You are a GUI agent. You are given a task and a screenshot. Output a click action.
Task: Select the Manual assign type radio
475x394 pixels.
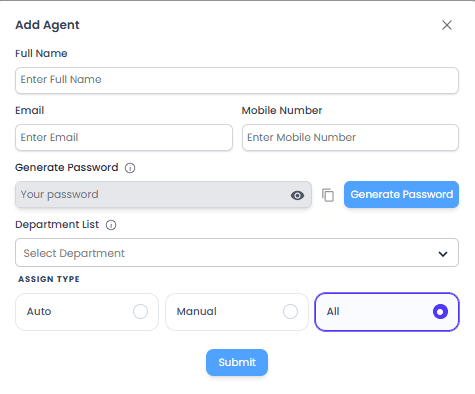click(290, 312)
